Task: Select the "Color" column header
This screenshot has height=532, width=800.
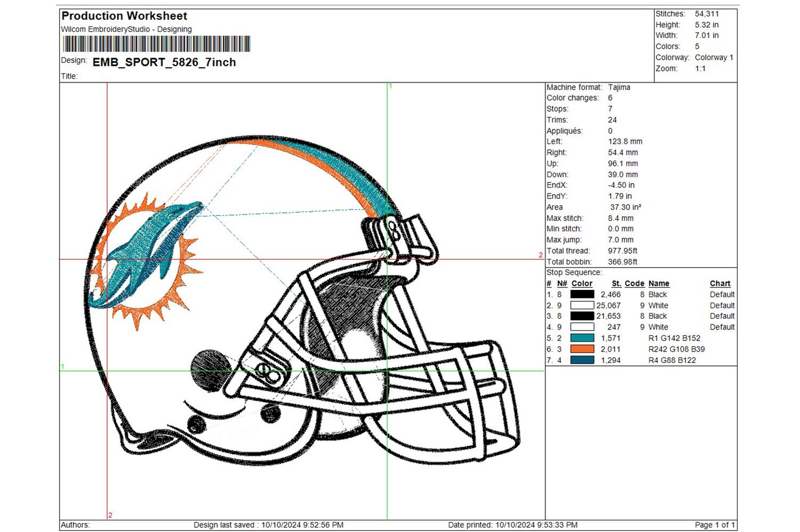Action: click(582, 284)
